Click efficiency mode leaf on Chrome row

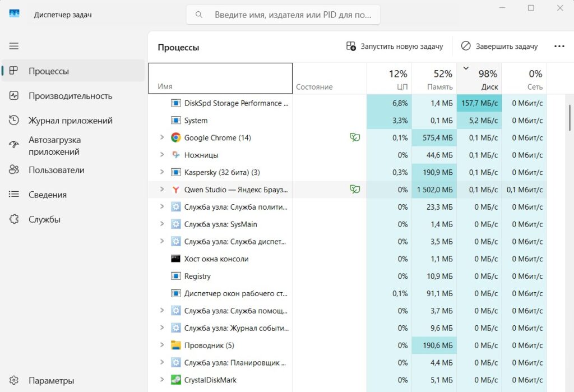355,137
